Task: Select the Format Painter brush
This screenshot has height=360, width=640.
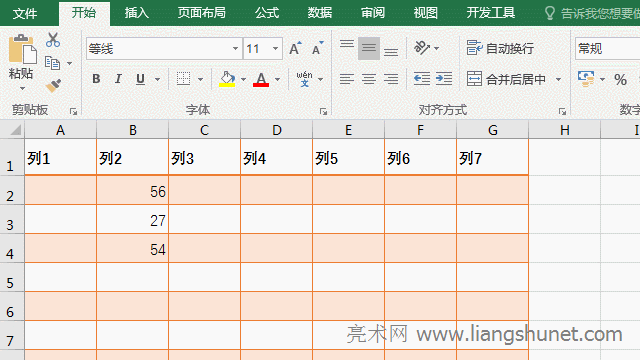Action: pos(53,86)
